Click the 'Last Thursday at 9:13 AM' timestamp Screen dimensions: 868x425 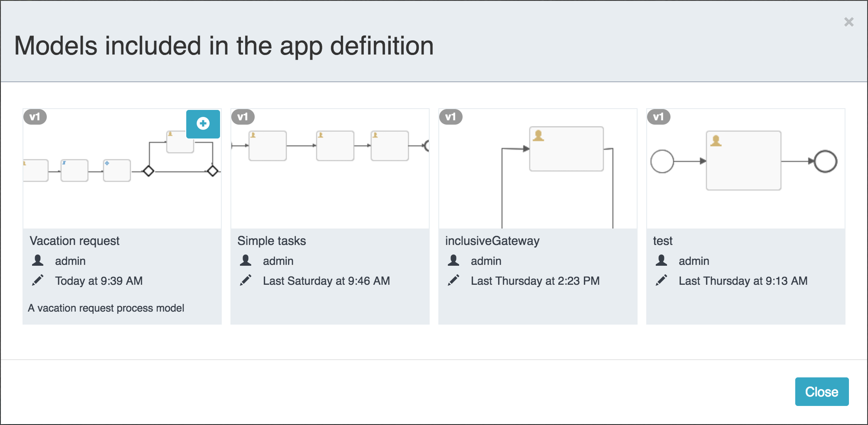(x=743, y=281)
